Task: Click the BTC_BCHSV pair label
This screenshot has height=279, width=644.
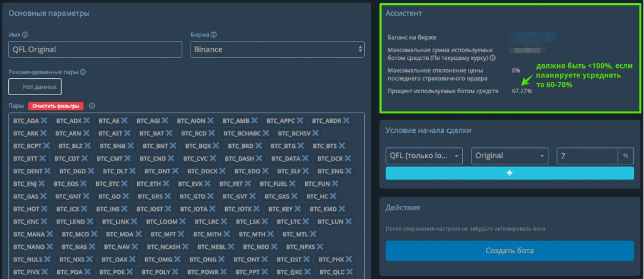Action: click(294, 134)
